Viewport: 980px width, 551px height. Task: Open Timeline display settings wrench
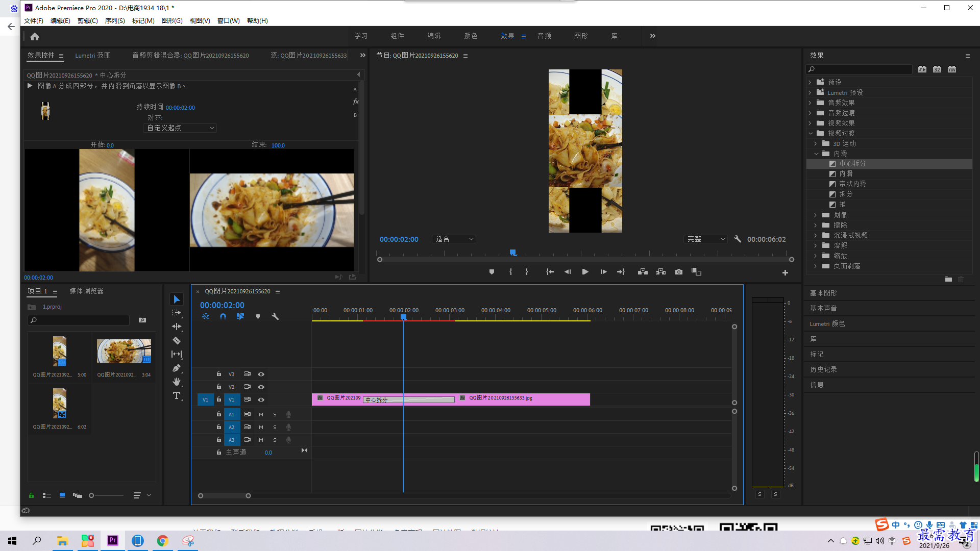(x=275, y=316)
